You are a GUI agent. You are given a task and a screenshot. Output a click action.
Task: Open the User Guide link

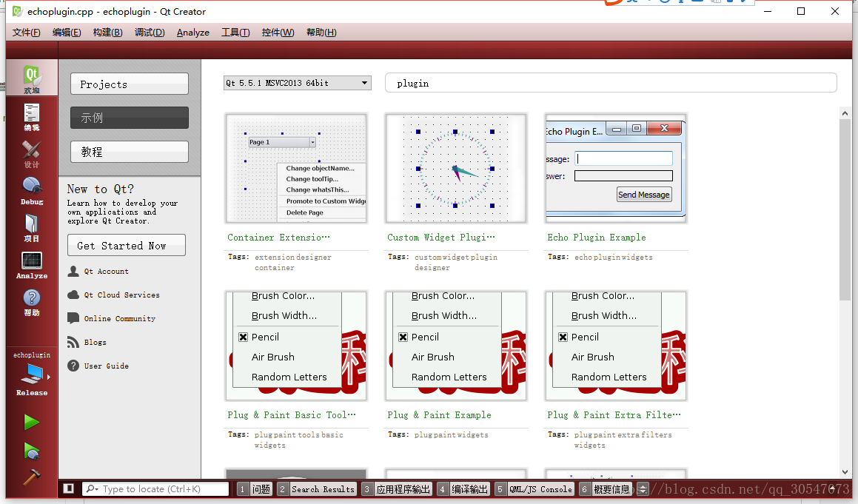click(106, 366)
